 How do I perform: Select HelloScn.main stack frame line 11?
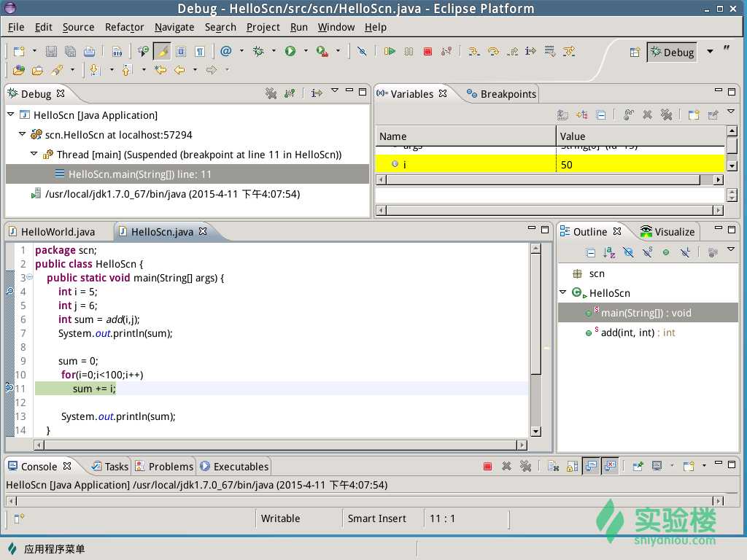coord(187,174)
